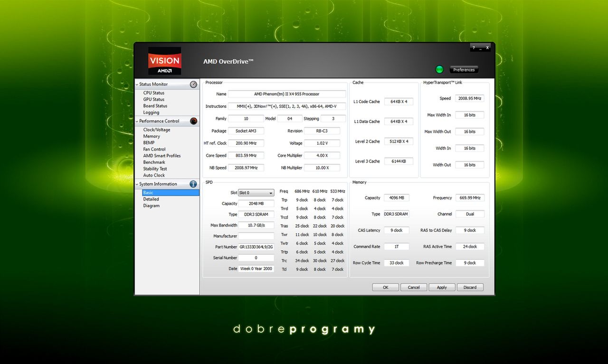The image size is (608, 364).
Task: Open the Preferences dialog
Action: tap(464, 69)
